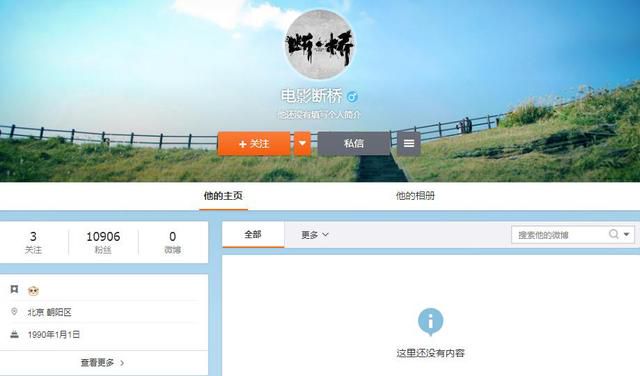This screenshot has height=376, width=640.
Task: View the 10906 粉丝 followers list
Action: pyautogui.click(x=103, y=243)
